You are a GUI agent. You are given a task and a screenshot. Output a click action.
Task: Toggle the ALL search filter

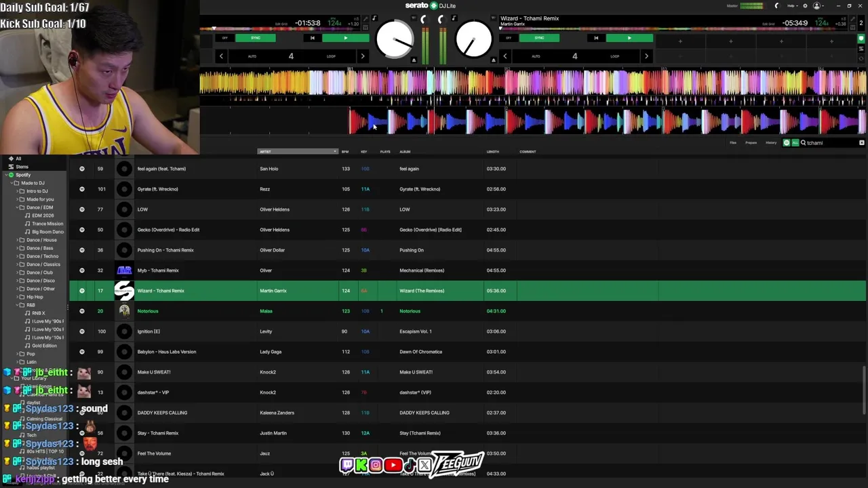795,143
